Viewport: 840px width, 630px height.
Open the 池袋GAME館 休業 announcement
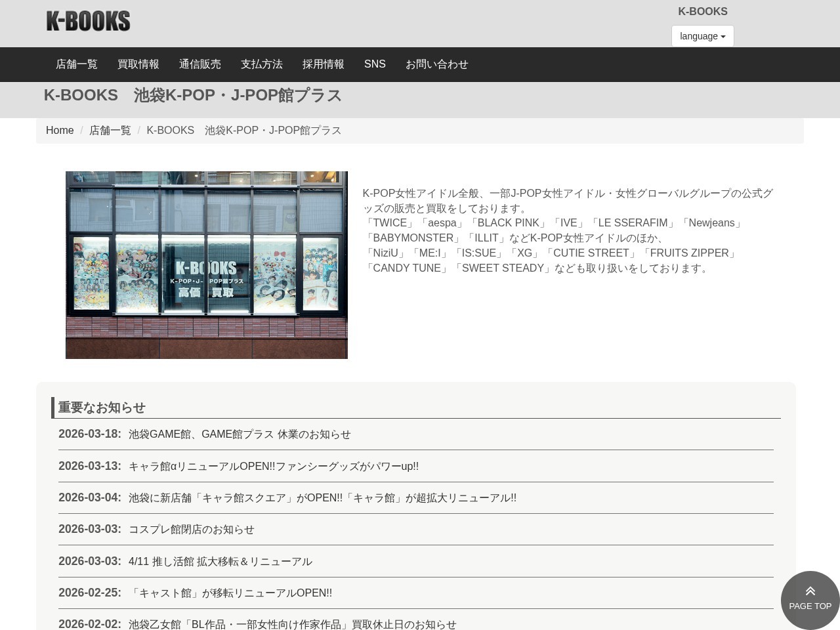239,434
